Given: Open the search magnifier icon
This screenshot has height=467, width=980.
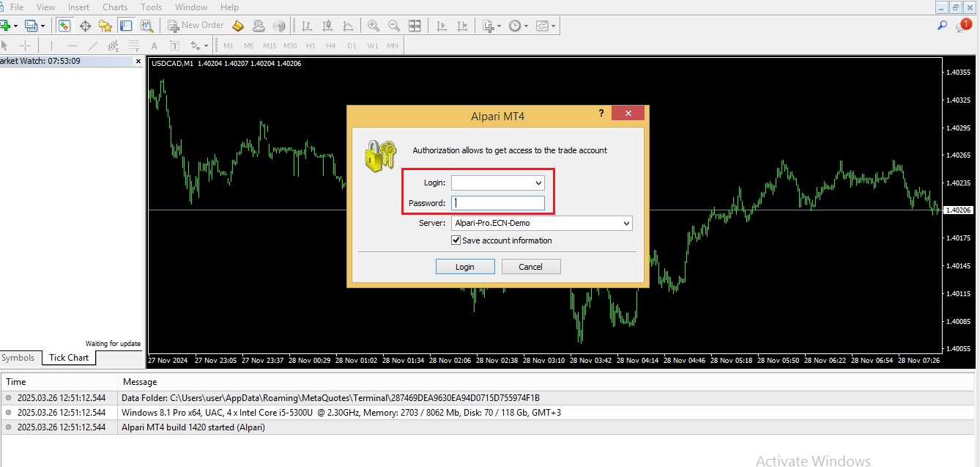Looking at the screenshot, I should point(943,26).
